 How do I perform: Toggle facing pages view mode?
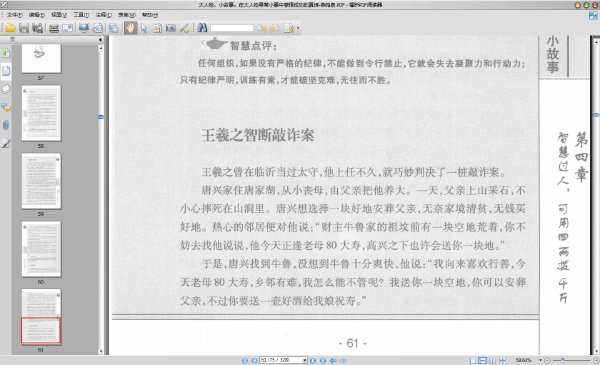pyautogui.click(x=492, y=360)
